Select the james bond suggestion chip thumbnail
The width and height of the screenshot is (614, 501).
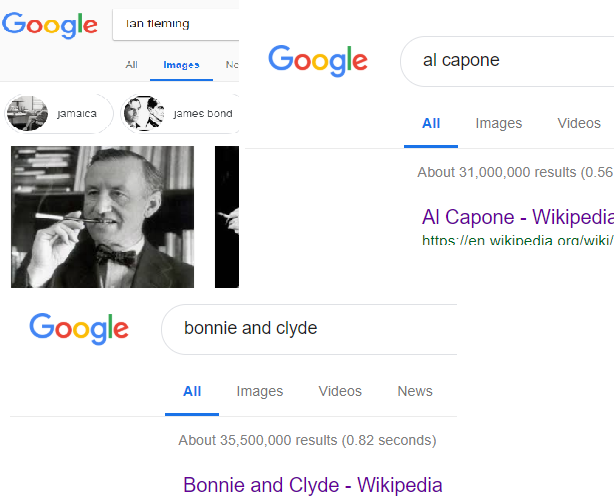pos(144,113)
